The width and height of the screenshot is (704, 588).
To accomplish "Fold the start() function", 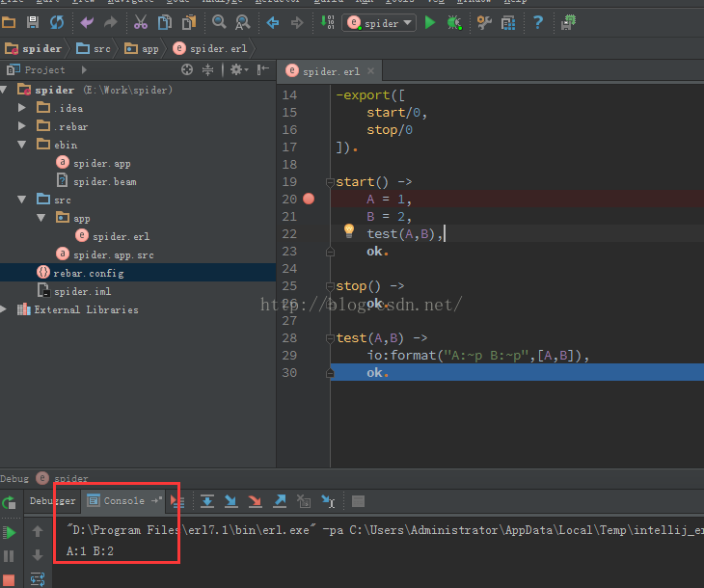I will [331, 182].
